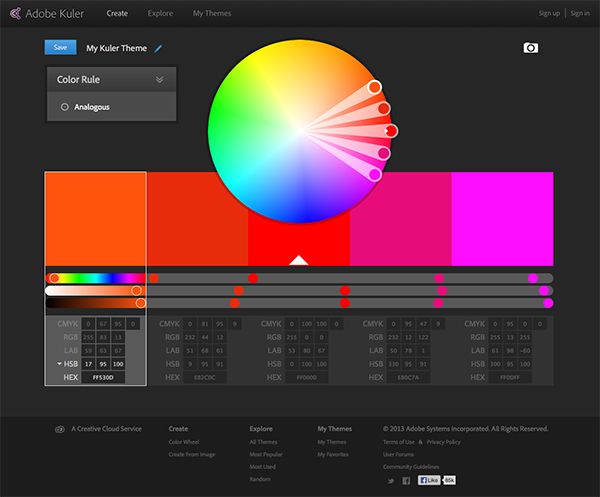Click the Sign up link
Viewport: 600px width, 497px height.
[x=549, y=13]
